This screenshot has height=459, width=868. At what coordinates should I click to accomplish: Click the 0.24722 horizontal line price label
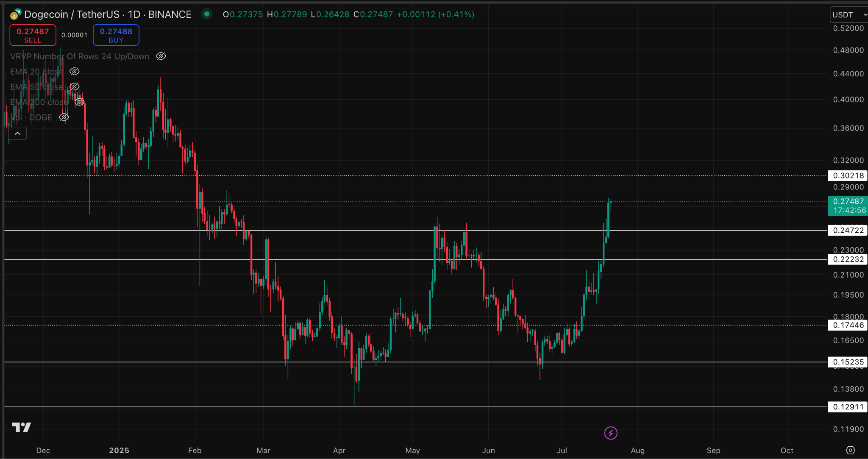(848, 230)
